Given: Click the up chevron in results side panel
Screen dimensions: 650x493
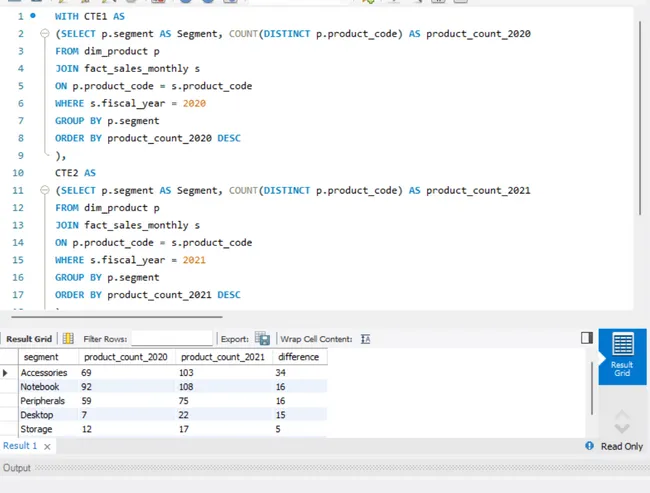Looking at the screenshot, I should 622,415.
